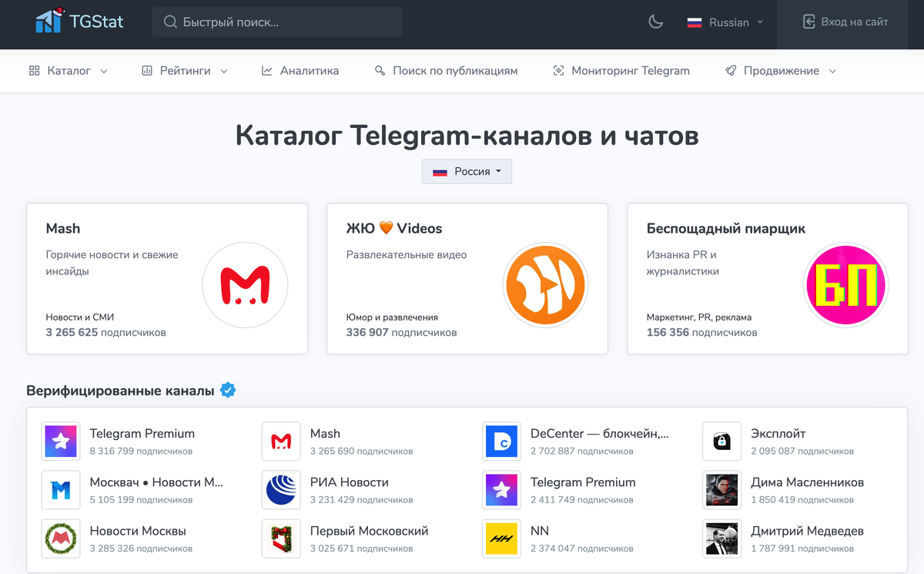Viewport: 924px width, 574px height.
Task: Expand the Каталог navigation chevron
Action: click(103, 70)
